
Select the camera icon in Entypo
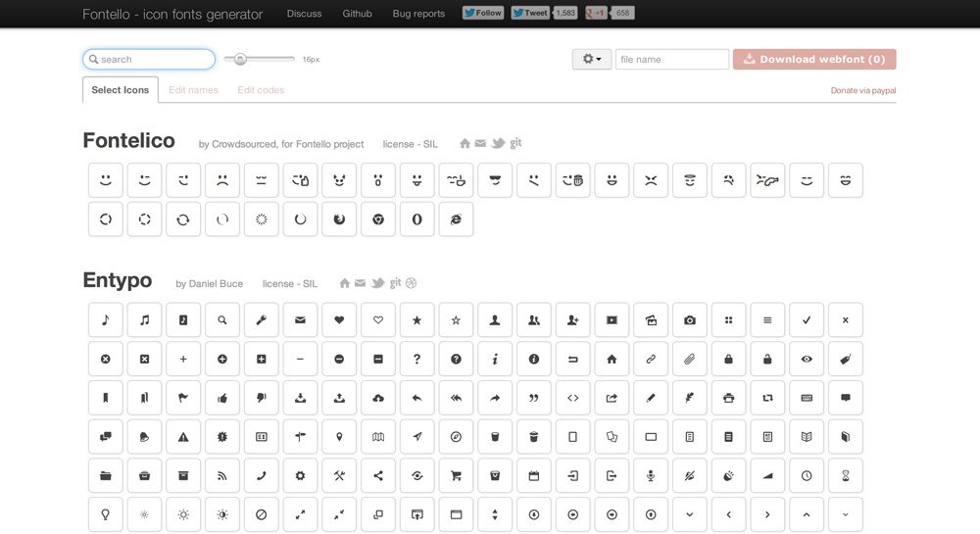point(689,320)
